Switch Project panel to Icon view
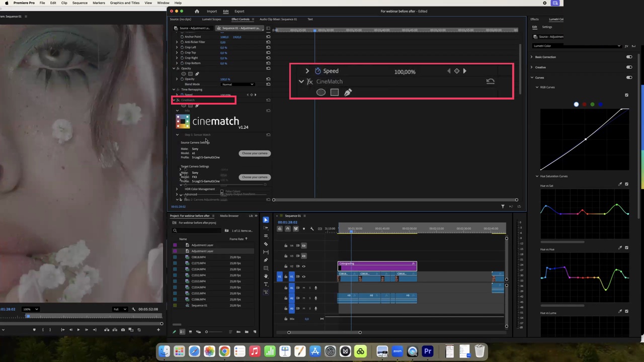This screenshot has height=362, width=644. pos(190,332)
